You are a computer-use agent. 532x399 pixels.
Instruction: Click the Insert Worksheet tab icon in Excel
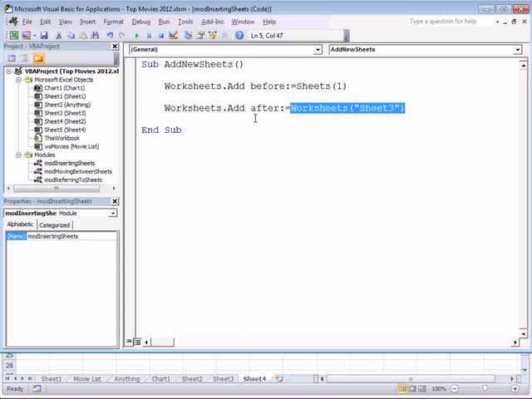point(279,379)
